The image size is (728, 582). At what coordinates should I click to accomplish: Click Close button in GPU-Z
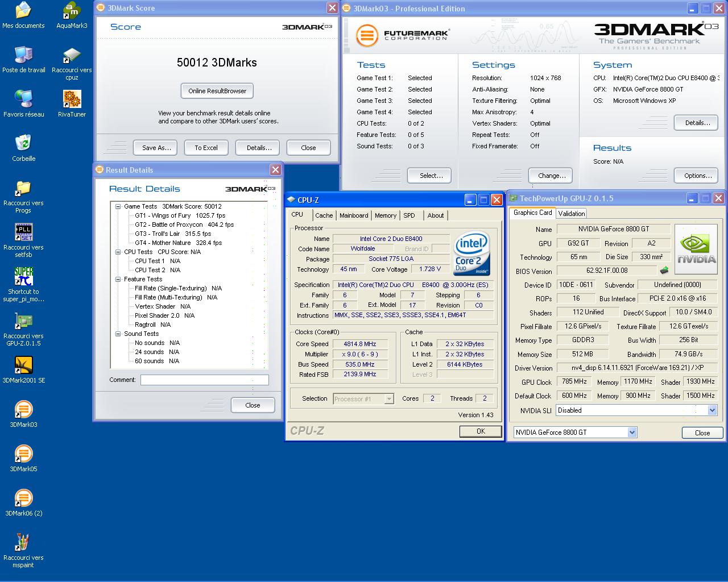pyautogui.click(x=702, y=433)
